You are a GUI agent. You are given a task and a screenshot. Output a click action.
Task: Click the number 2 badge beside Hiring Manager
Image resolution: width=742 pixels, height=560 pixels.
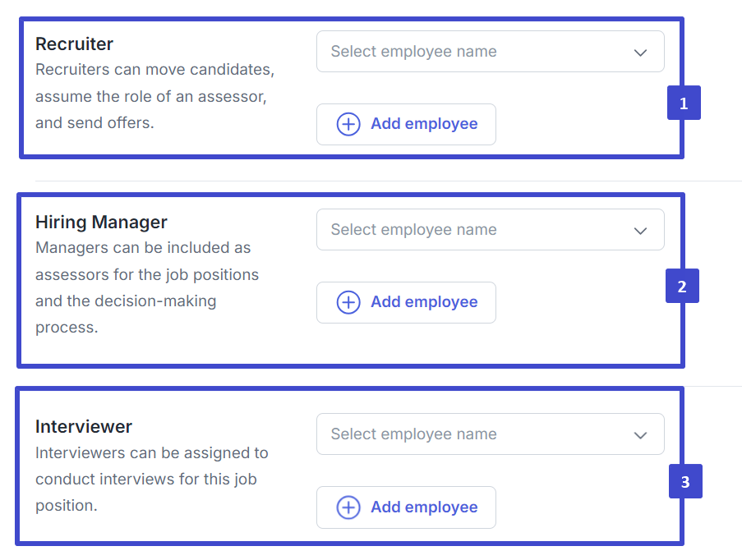tap(682, 287)
